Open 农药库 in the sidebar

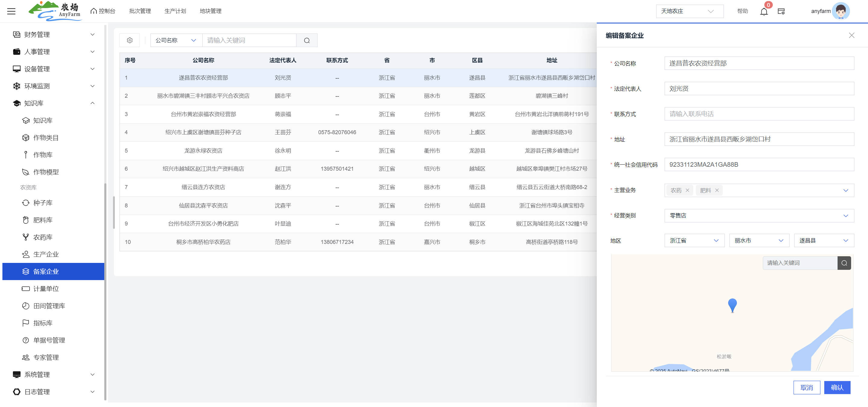click(43, 237)
